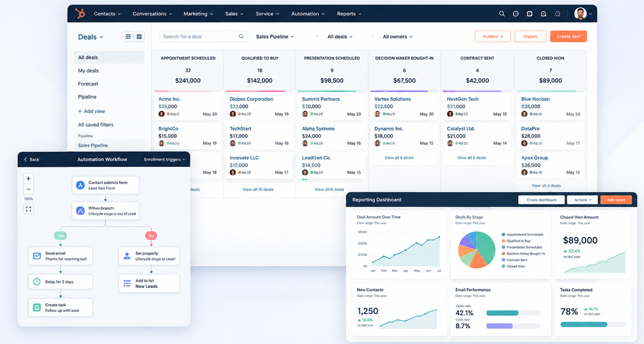Open the Actions dropdown beside the Import button
This screenshot has width=644, height=344.
493,36
